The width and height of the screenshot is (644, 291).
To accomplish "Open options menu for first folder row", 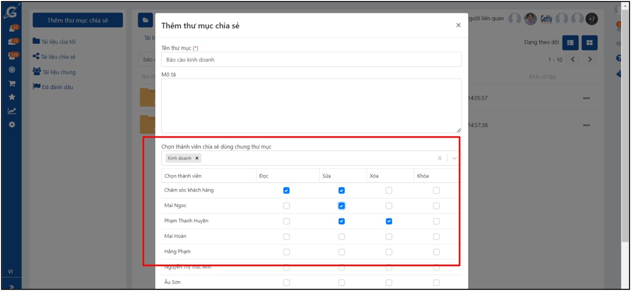I will pyautogui.click(x=586, y=98).
